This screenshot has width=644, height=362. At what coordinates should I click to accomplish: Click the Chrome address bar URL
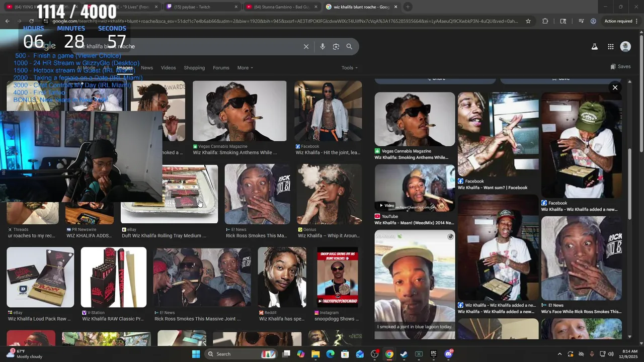tap(284, 21)
